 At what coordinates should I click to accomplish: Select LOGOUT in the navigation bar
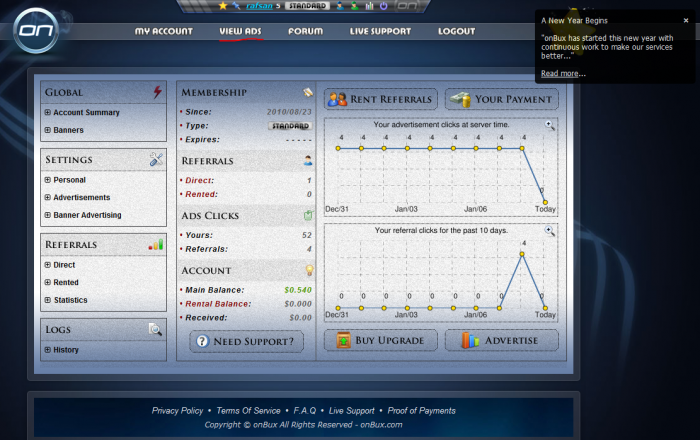[456, 31]
